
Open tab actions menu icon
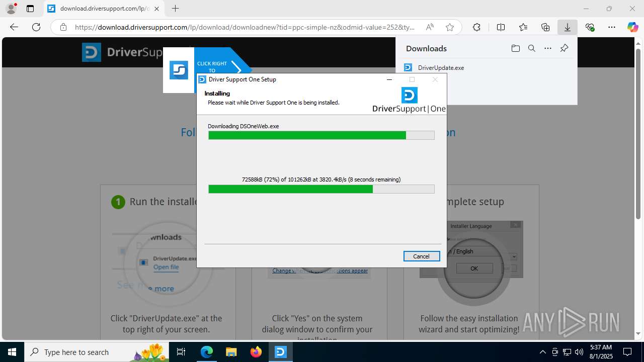pos(30,9)
